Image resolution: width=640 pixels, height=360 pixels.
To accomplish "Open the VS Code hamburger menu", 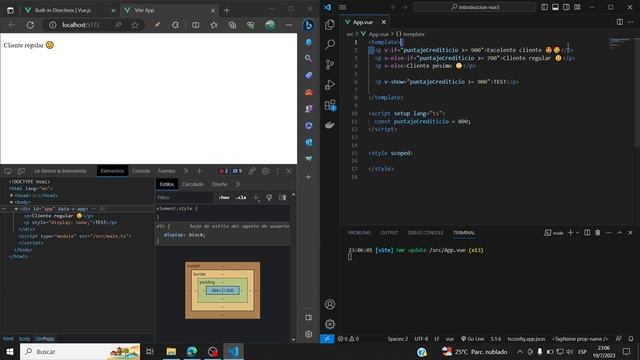I will click(342, 7).
